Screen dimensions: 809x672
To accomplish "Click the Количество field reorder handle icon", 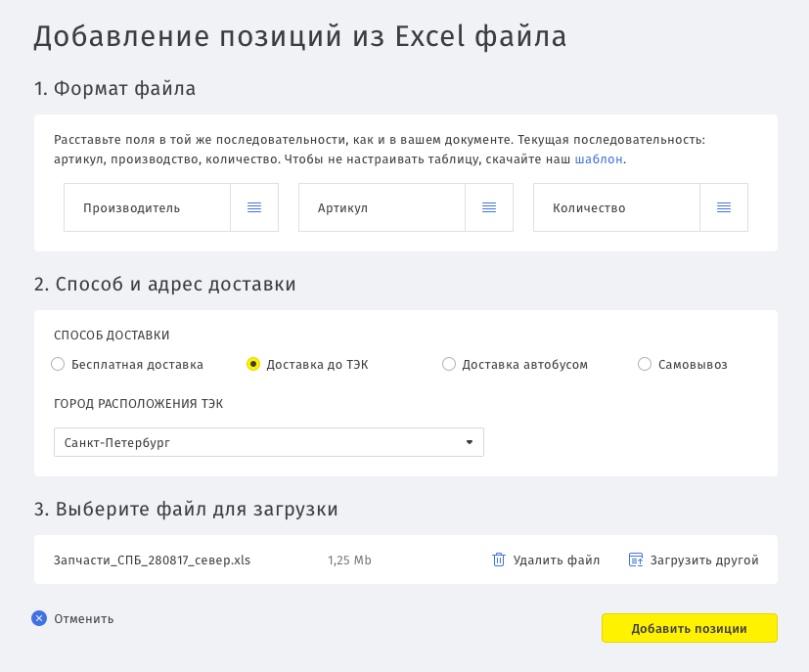I will pos(724,207).
